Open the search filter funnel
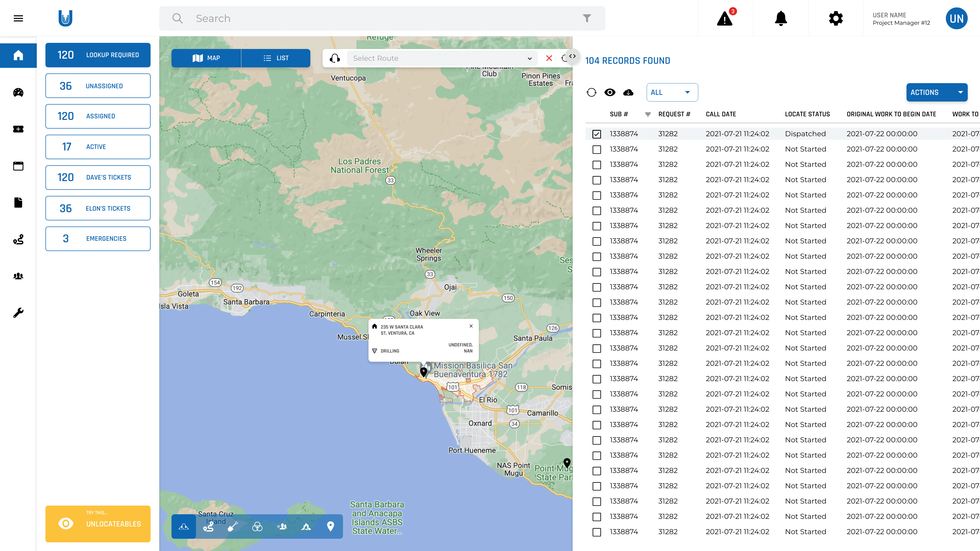Screen dimensions: 980x551 [x=587, y=18]
